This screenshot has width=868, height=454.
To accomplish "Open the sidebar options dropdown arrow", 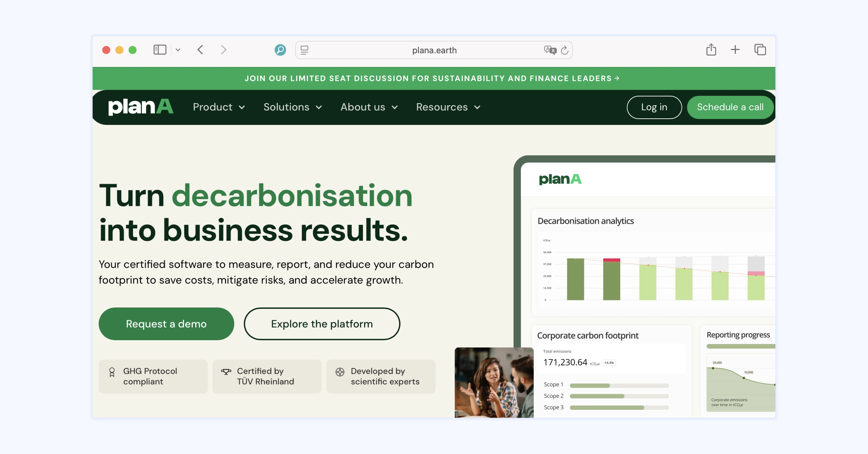I will click(x=178, y=50).
